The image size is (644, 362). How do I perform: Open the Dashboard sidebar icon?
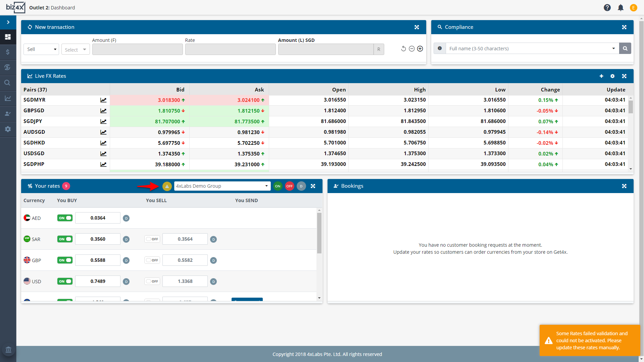[8, 37]
